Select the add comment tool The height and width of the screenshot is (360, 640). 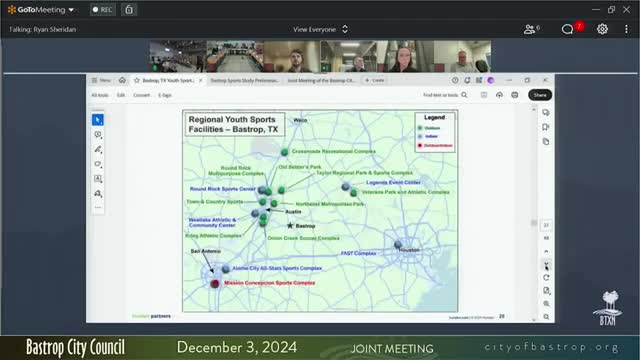coord(98,135)
